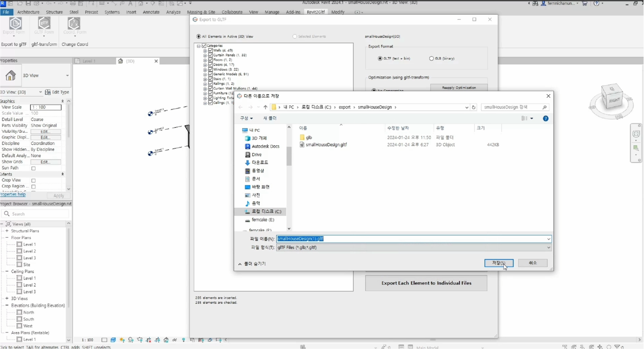
Task: Click 폴더 숨기기 to hide folders
Action: [x=252, y=264]
